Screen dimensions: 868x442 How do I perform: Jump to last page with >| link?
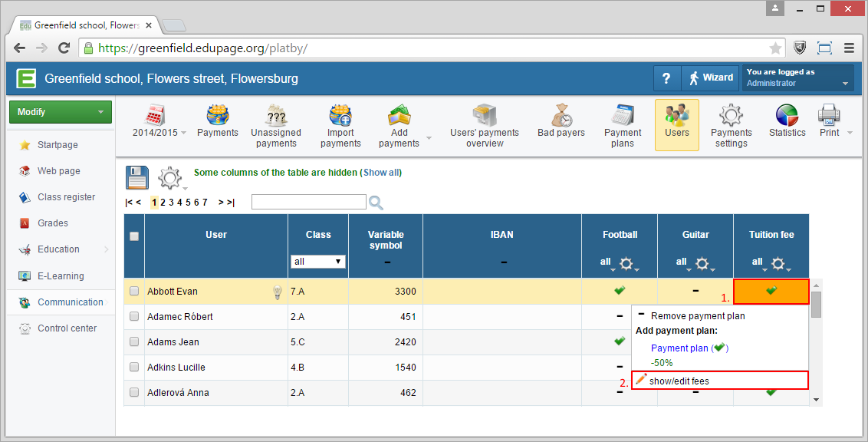click(230, 203)
